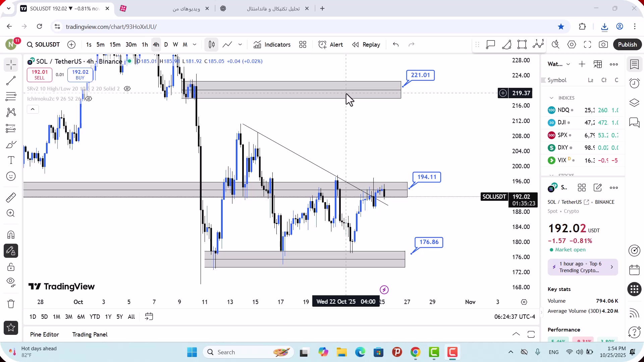Create an Alert
Viewport: 644px width, 362px height.
coord(331,45)
